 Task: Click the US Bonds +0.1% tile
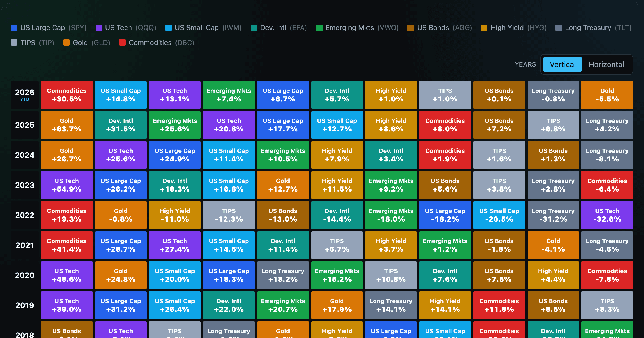coord(499,95)
